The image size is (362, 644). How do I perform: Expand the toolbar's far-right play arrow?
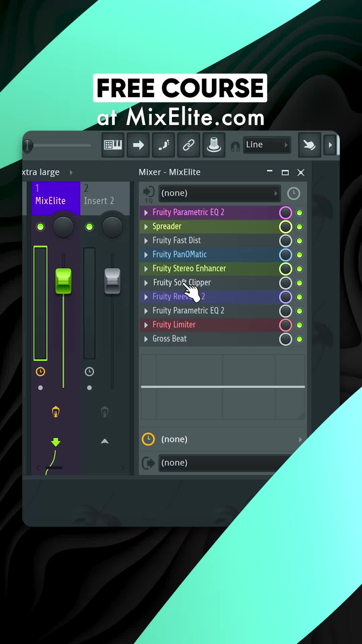330,145
